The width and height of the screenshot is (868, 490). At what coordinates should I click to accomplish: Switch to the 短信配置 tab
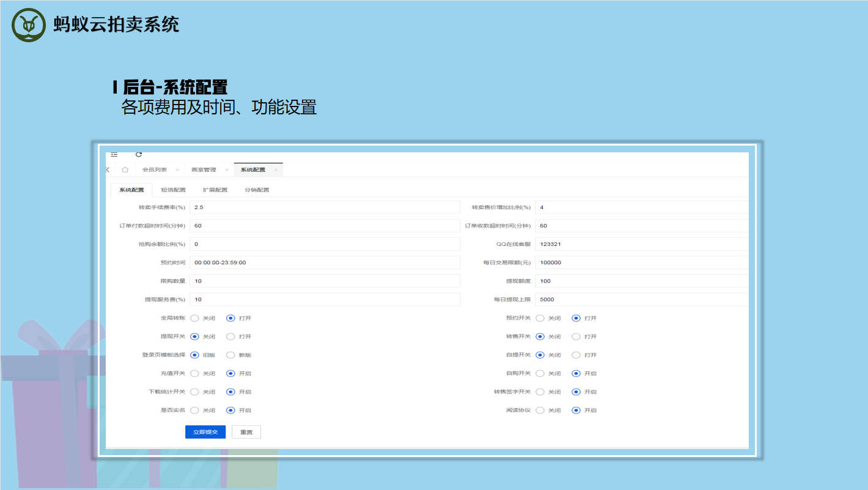(173, 190)
